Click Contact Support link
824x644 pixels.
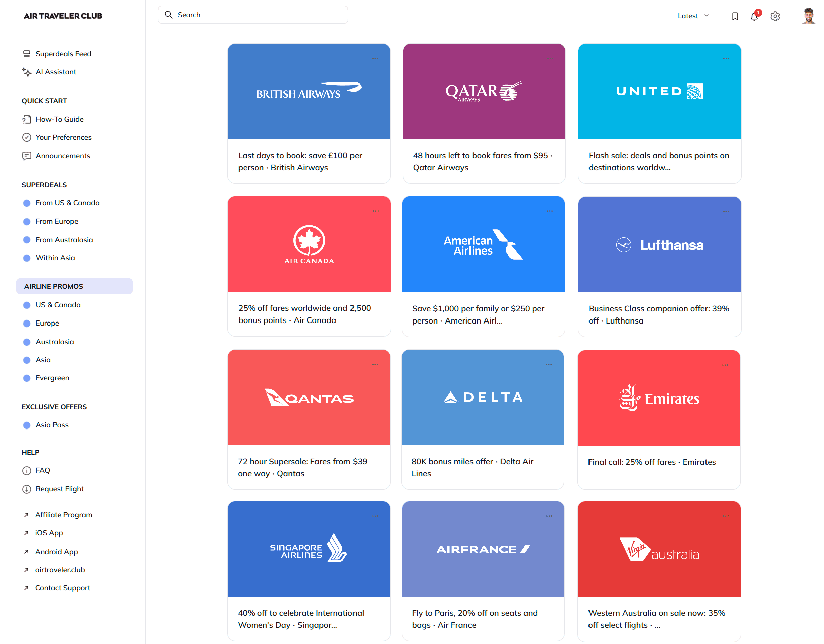[62, 588]
